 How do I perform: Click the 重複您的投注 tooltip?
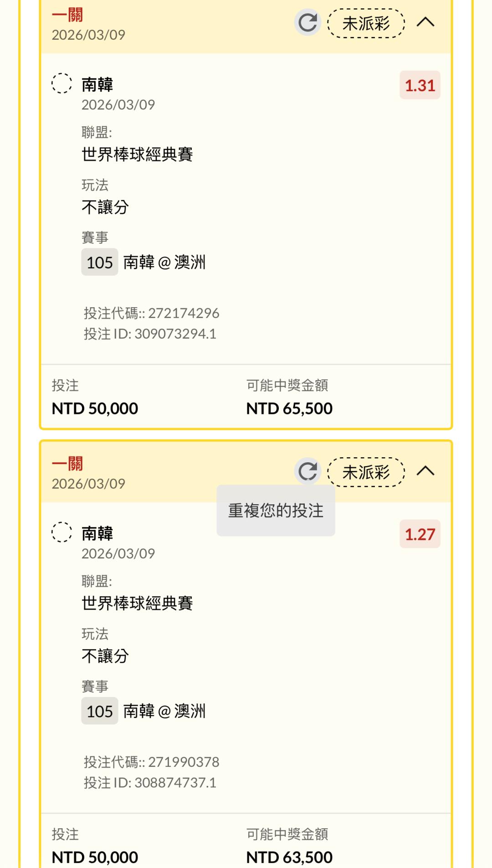pyautogui.click(x=276, y=511)
